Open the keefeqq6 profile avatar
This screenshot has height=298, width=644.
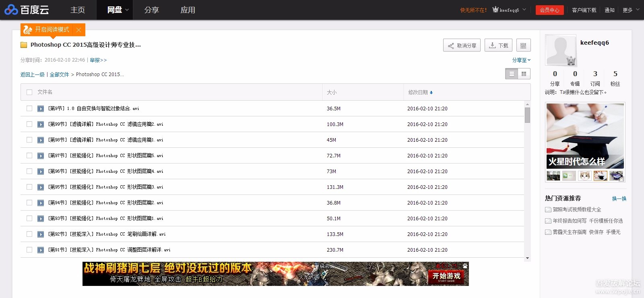pyautogui.click(x=561, y=50)
